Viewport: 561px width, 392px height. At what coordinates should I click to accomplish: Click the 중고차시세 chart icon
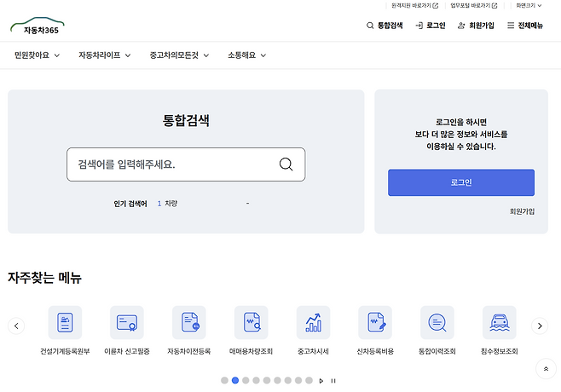(313, 323)
